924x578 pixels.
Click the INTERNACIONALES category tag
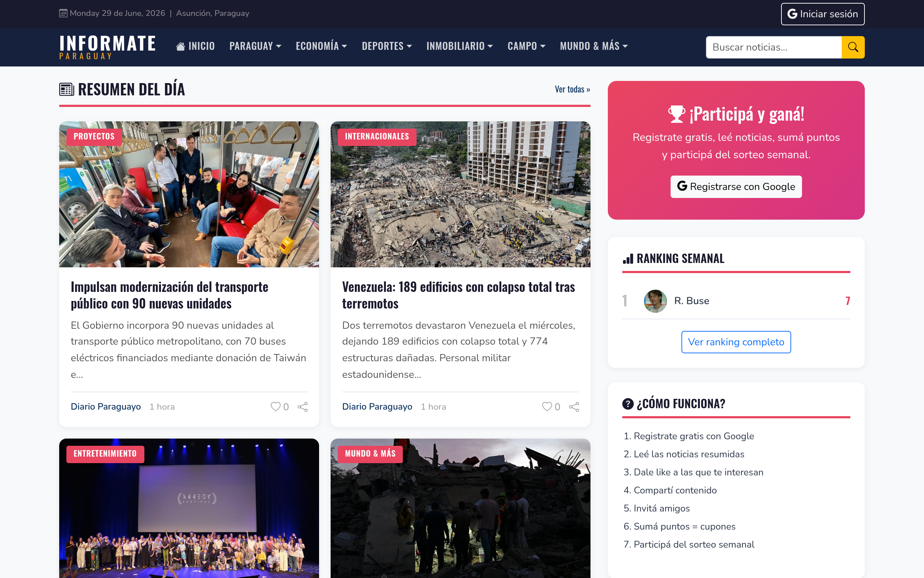(x=377, y=137)
